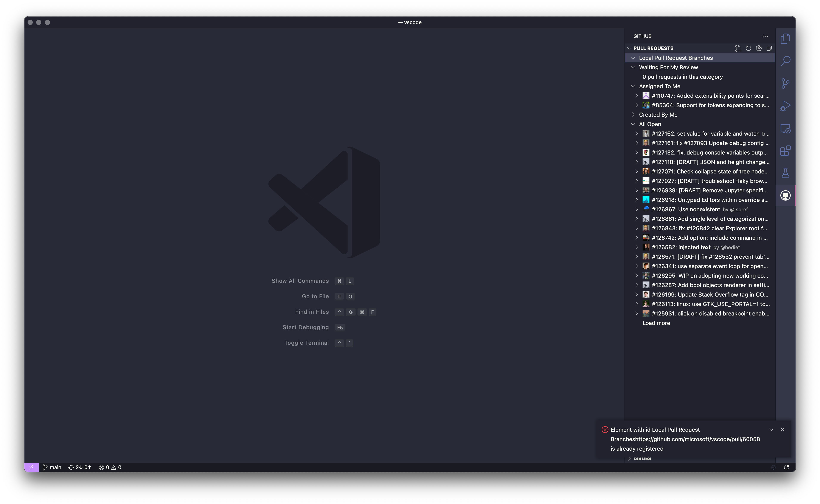Collapse the All Open category
820x504 pixels.
click(x=633, y=124)
